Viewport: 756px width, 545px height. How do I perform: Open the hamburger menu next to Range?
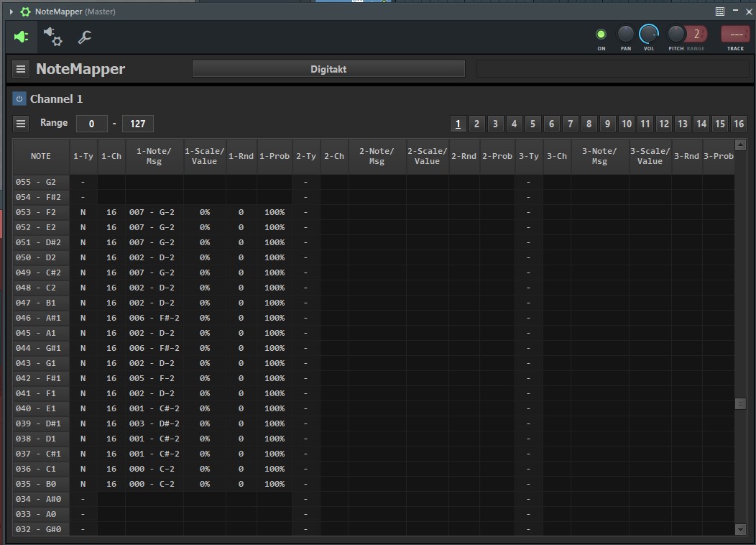(x=21, y=124)
